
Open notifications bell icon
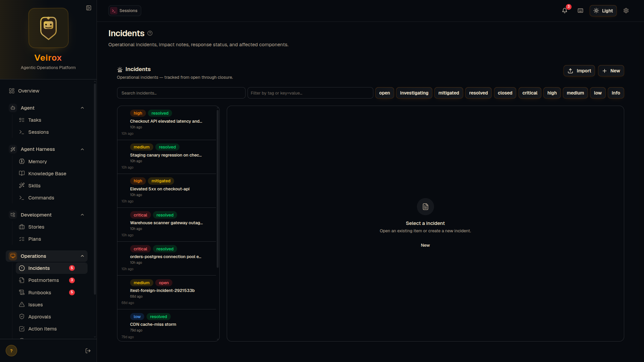click(565, 11)
